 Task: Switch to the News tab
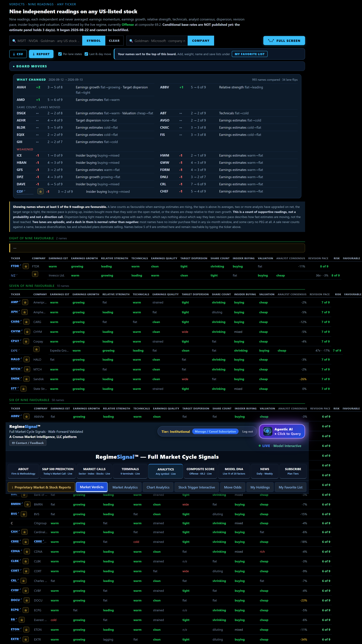pyautogui.click(x=265, y=471)
